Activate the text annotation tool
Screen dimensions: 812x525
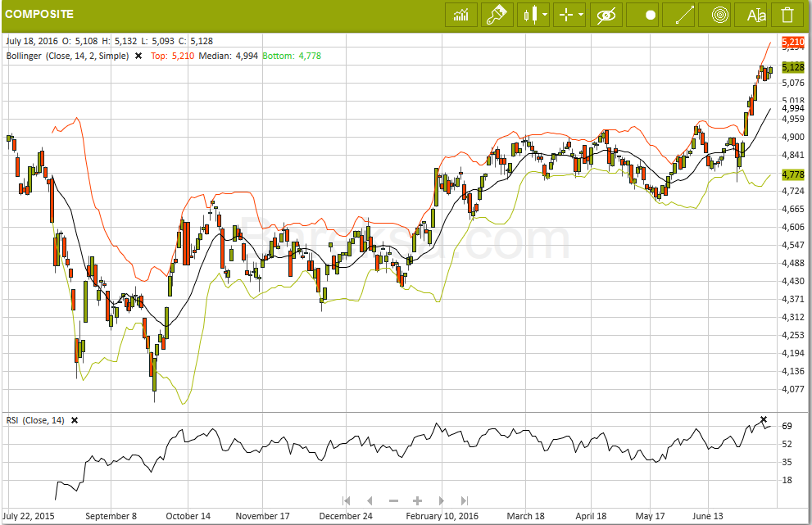click(755, 15)
